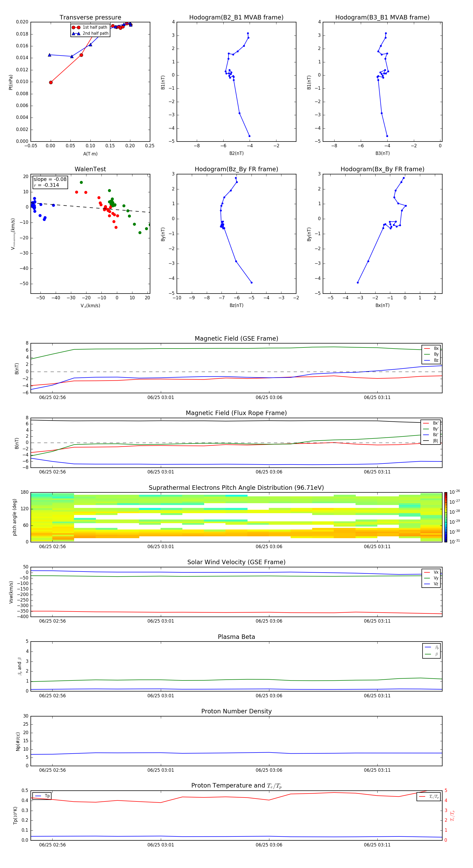This screenshot has width=473, height=868.
Task: Click the 'slope = -0.08' annotation text
Action: [x=50, y=179]
